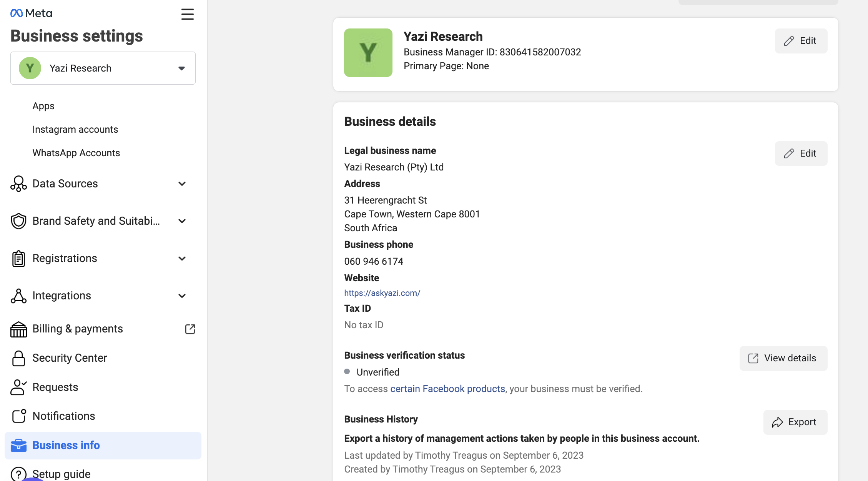The image size is (868, 481).
Task: Export the Business History
Action: pos(795,422)
